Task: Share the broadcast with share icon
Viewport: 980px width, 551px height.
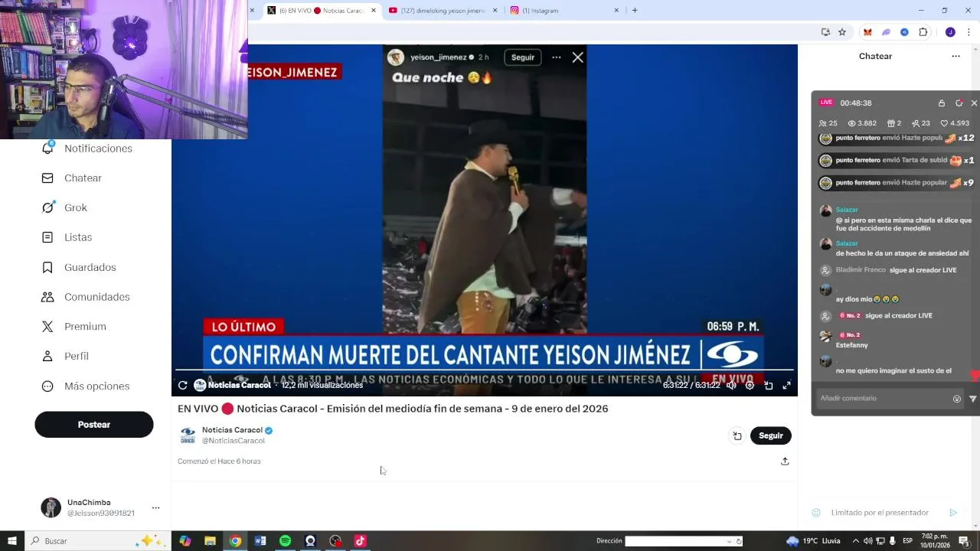Action: 785,461
